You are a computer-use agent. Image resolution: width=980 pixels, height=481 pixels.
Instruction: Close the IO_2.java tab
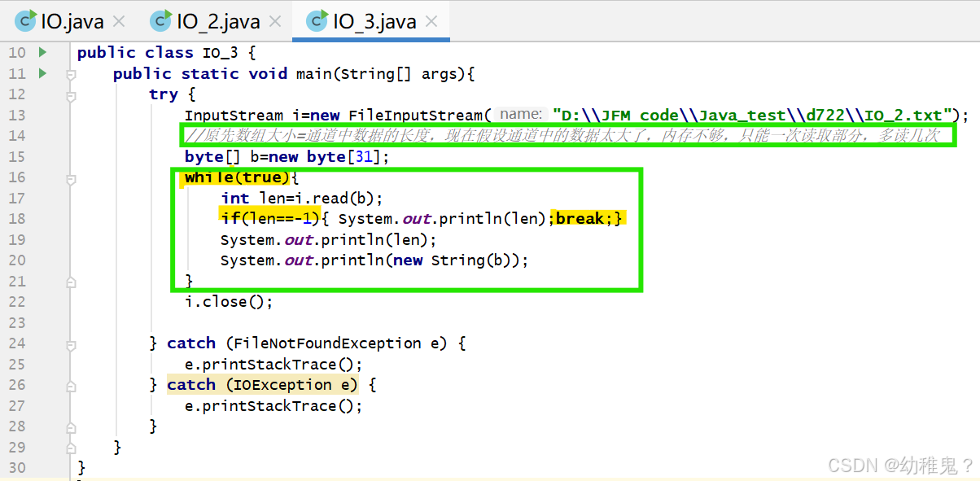click(x=275, y=21)
